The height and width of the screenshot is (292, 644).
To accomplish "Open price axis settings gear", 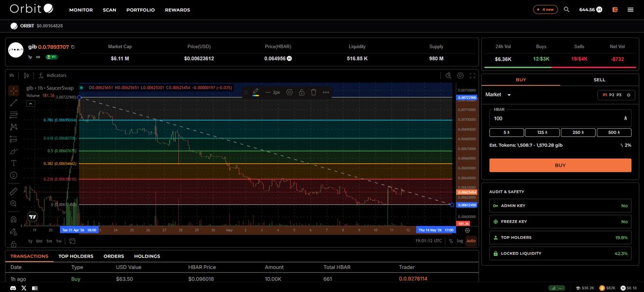I will tap(467, 230).
